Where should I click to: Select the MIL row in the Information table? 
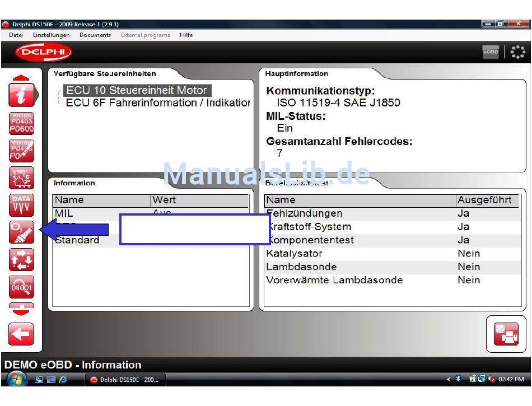pyautogui.click(x=151, y=213)
